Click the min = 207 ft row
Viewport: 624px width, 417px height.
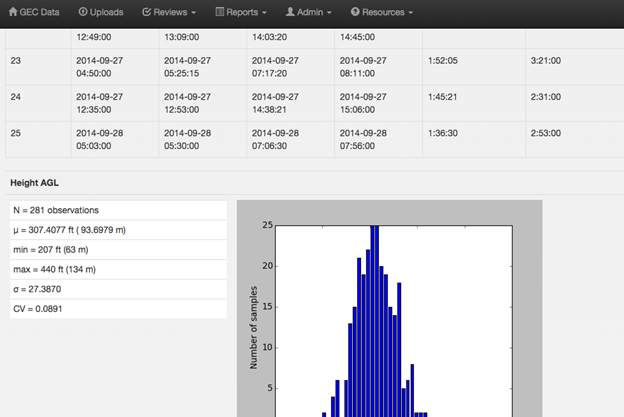point(118,250)
